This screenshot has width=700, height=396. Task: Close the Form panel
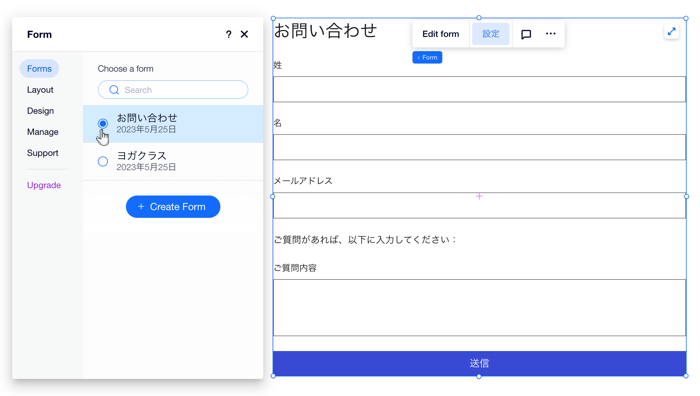coord(244,34)
